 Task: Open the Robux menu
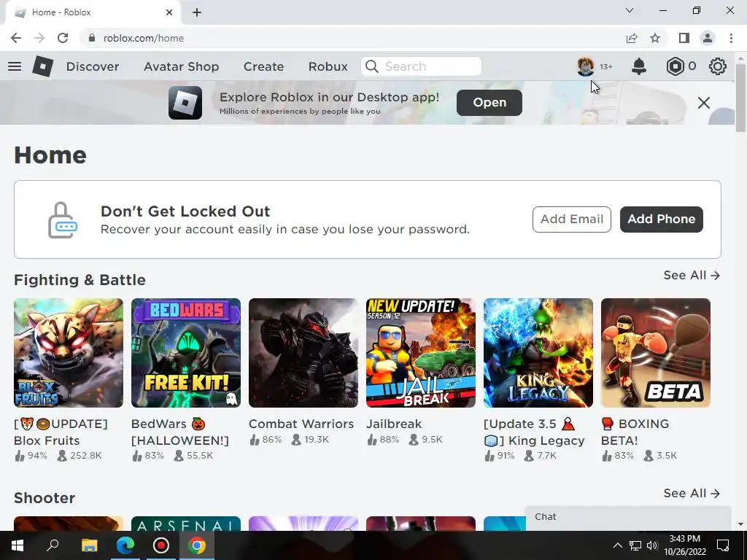tap(328, 66)
